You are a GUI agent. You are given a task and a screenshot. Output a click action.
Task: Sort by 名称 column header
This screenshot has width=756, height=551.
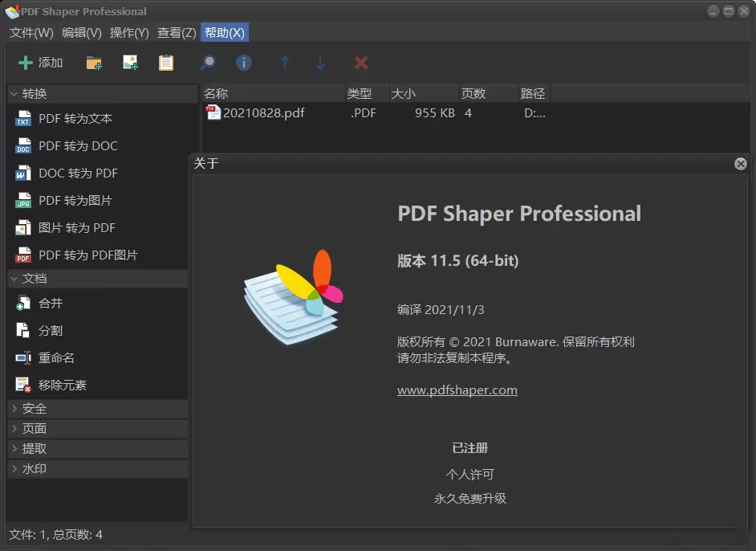pyautogui.click(x=274, y=93)
